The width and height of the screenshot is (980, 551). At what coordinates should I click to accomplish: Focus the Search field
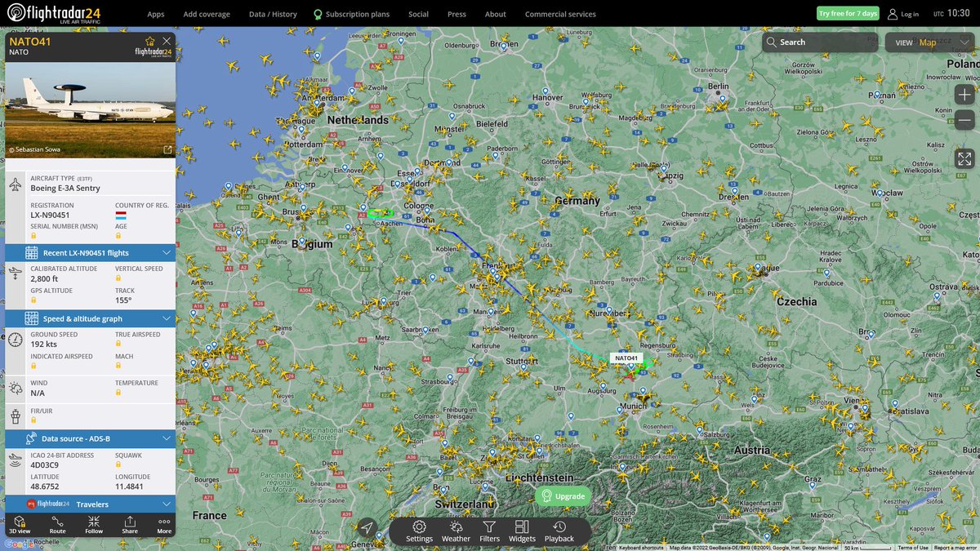(819, 42)
